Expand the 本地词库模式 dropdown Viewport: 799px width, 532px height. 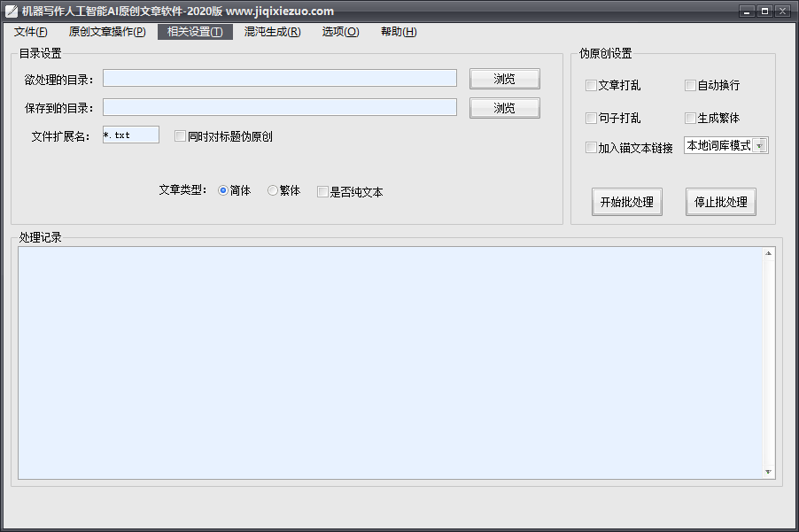tap(759, 146)
